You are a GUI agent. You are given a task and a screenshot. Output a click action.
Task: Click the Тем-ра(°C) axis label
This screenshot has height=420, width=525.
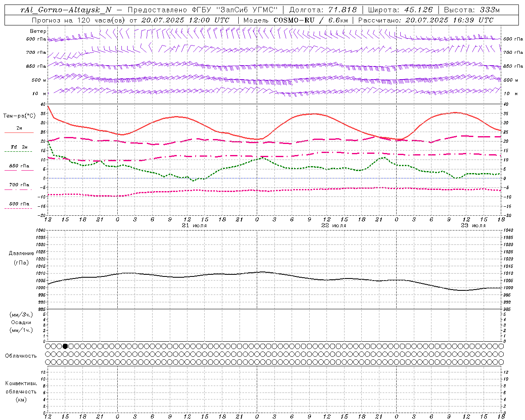19,116
